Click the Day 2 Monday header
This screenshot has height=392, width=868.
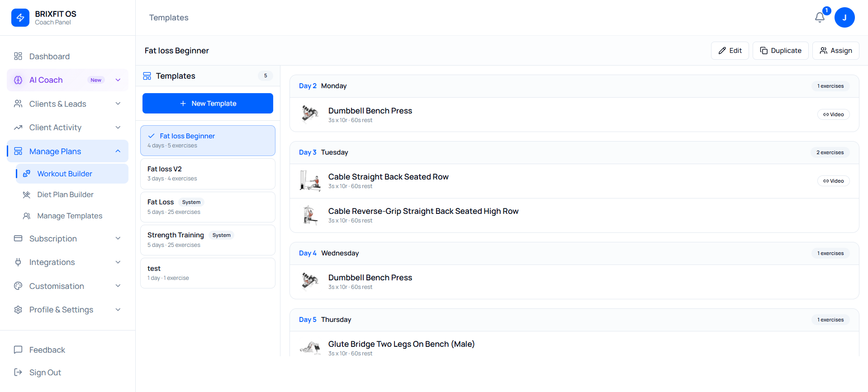pyautogui.click(x=574, y=86)
